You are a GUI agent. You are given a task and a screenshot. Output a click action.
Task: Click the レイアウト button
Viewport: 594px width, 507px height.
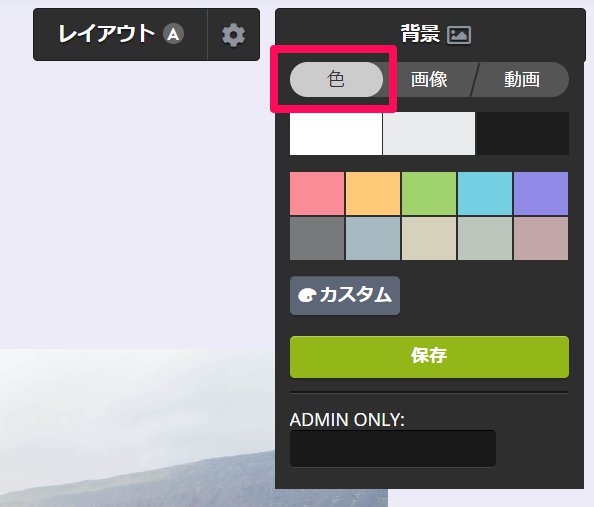[x=120, y=34]
